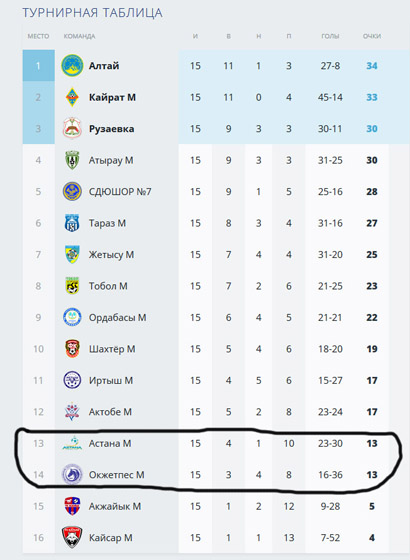Screen dimensions: 410x560
Task: Click the КОМАНДА column header
Action: click(79, 36)
